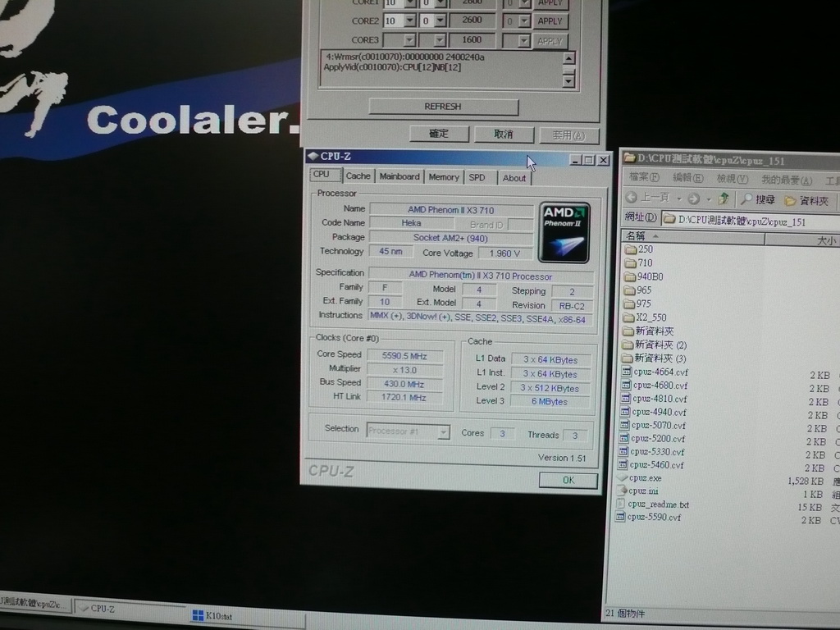Select the X2_550 folder icon
This screenshot has width=840, height=630.
click(629, 317)
